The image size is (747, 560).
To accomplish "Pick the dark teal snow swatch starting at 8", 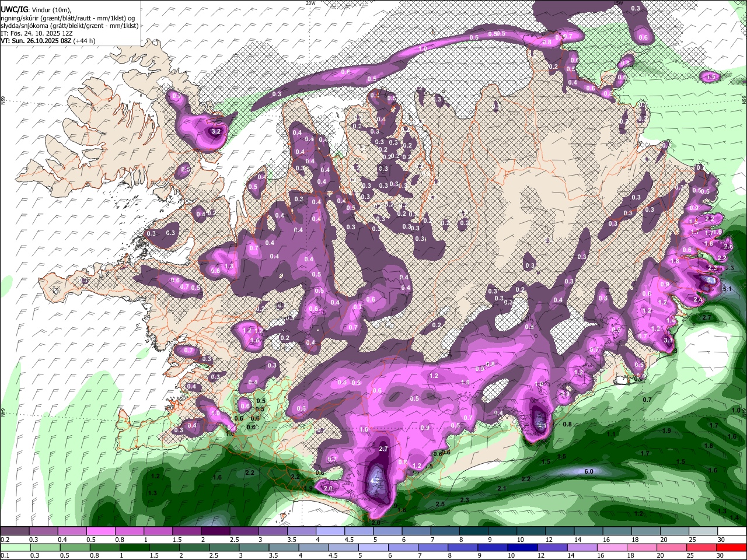I will click(473, 531).
